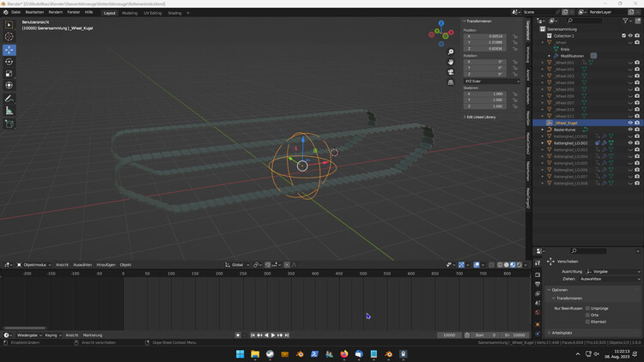Activate the Scale tool
The image size is (644, 362).
(9, 74)
